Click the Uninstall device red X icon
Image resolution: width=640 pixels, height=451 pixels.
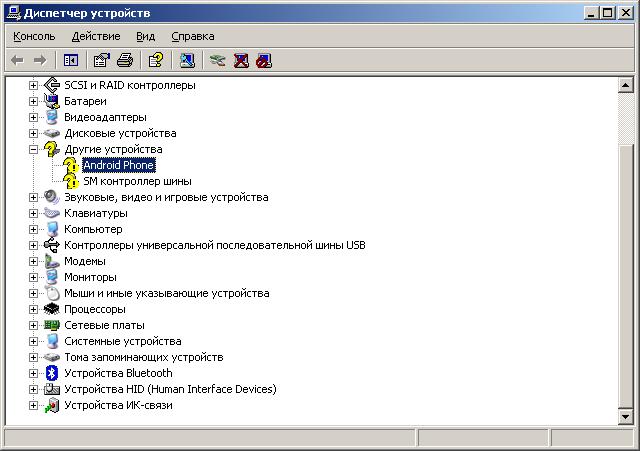tap(241, 61)
